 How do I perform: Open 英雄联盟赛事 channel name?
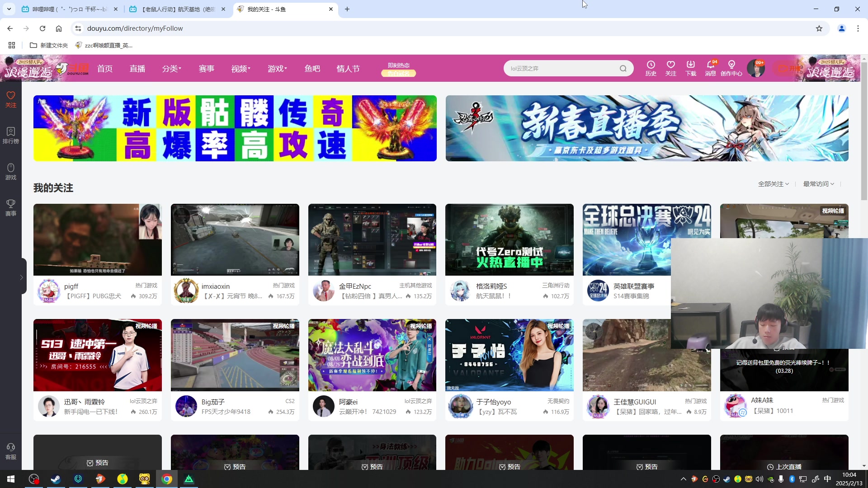point(634,286)
